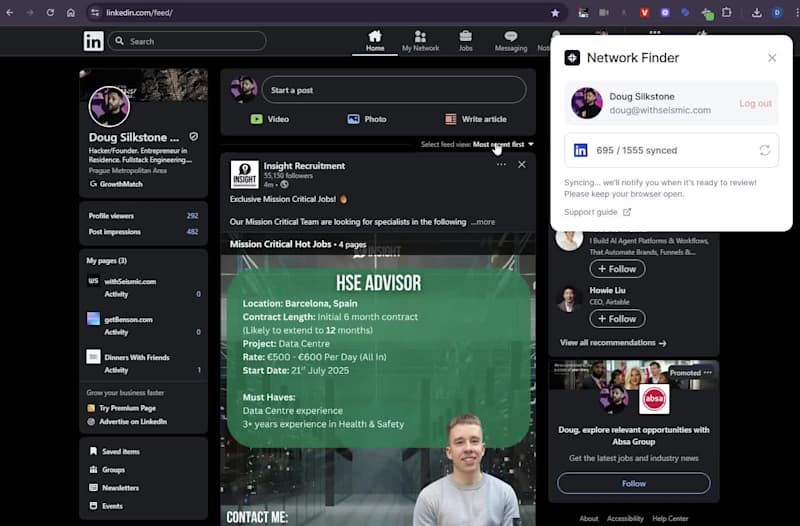800x526 pixels.
Task: Click the Network Finder logo icon
Action: [x=572, y=58]
